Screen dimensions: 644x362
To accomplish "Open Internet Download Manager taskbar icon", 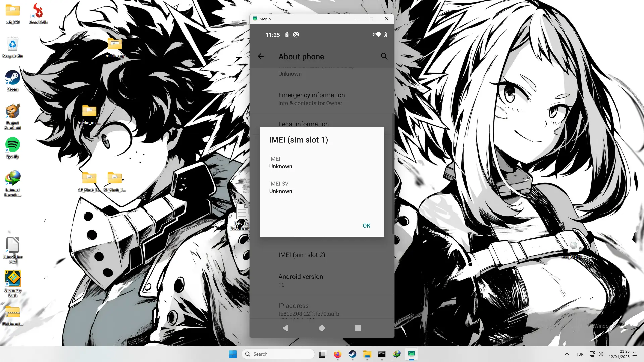I will (396, 354).
